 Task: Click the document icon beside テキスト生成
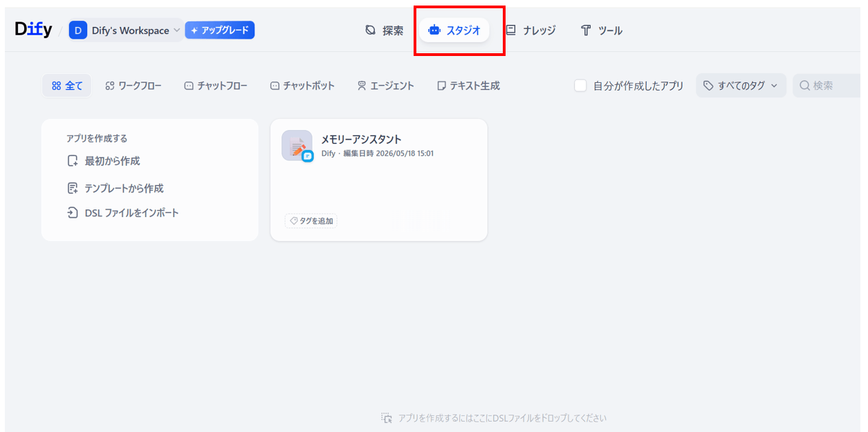(x=441, y=86)
